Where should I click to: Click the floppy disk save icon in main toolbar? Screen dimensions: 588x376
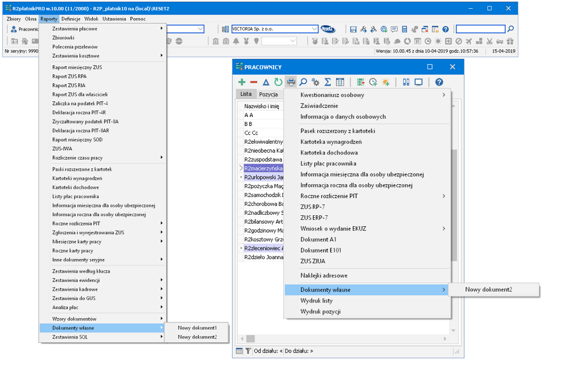coord(353,29)
